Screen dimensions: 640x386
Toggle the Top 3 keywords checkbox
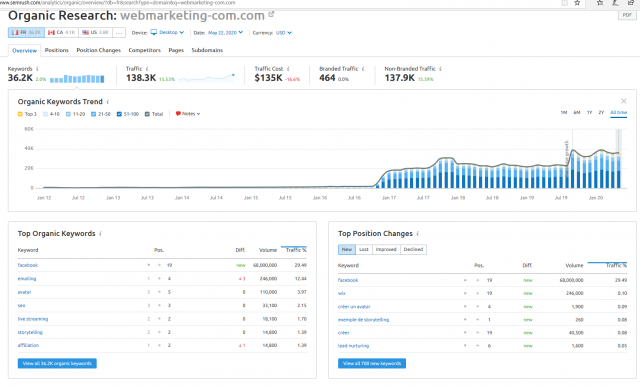point(20,114)
